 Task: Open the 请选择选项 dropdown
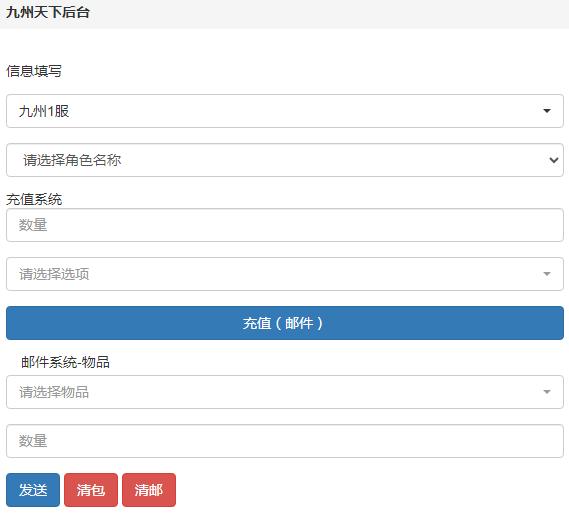(285, 274)
